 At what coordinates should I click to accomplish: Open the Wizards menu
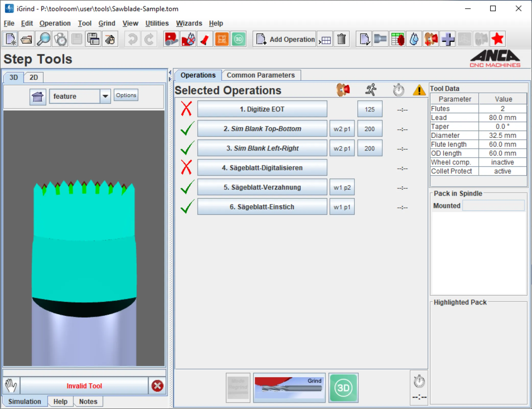pyautogui.click(x=189, y=23)
